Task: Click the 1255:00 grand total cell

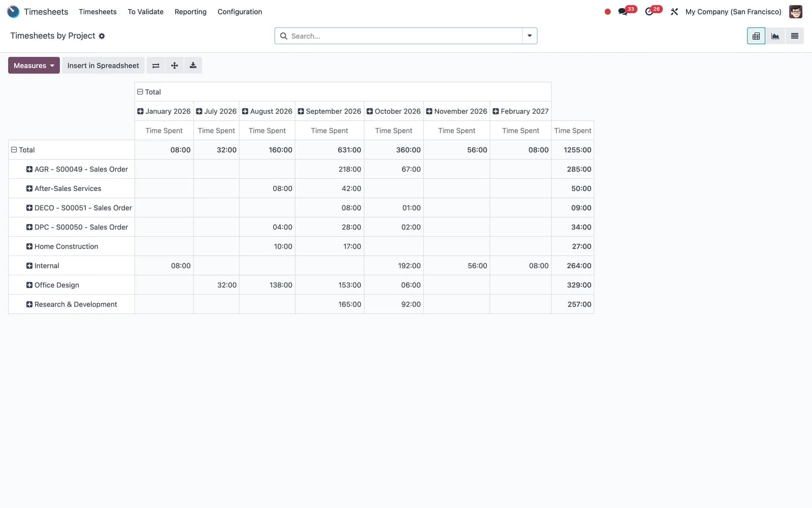Action: coord(572,150)
